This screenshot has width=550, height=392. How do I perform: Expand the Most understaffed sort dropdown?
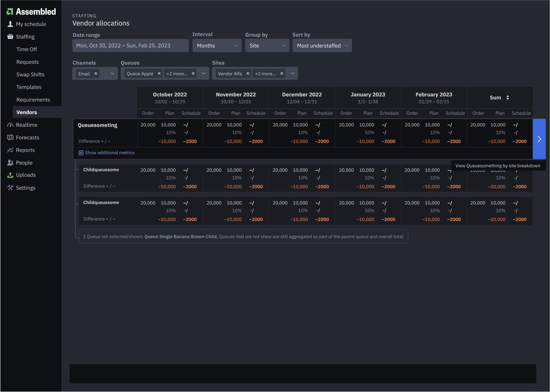[x=322, y=46]
